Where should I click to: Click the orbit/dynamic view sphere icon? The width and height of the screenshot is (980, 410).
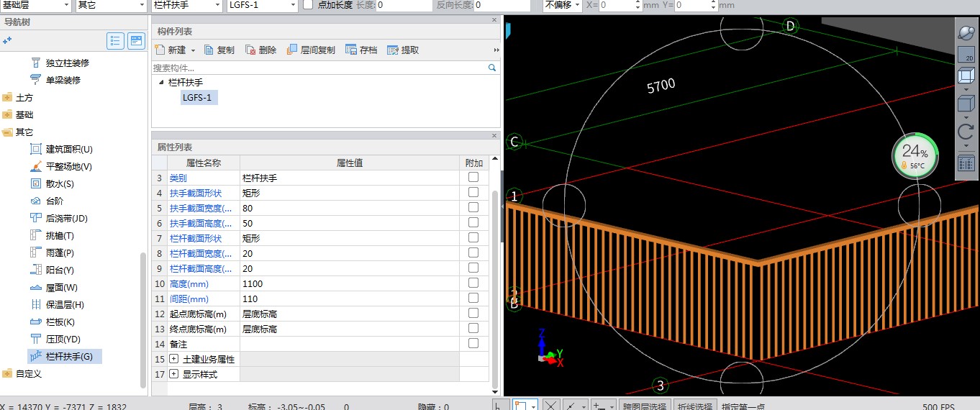coord(966,32)
